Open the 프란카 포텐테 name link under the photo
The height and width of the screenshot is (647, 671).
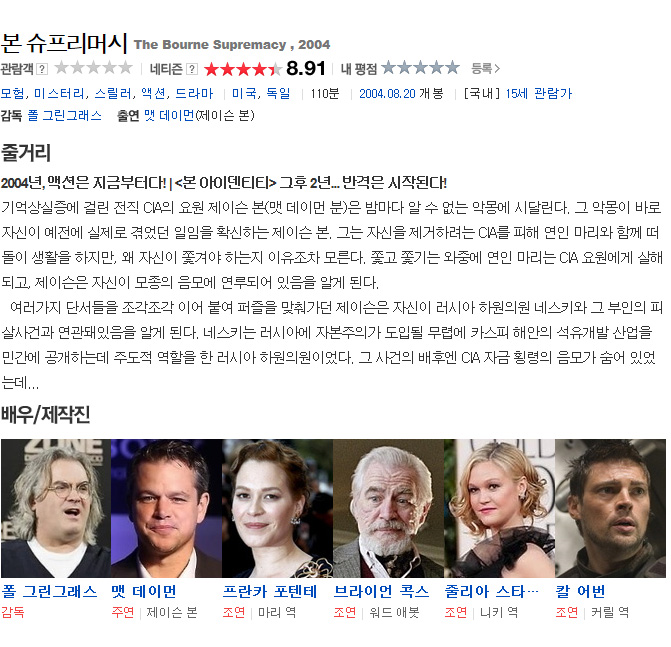click(270, 591)
